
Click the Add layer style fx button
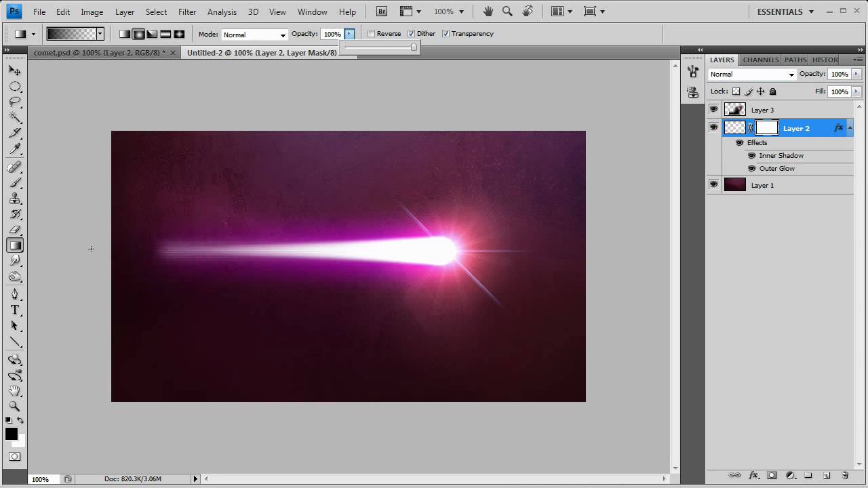753,476
